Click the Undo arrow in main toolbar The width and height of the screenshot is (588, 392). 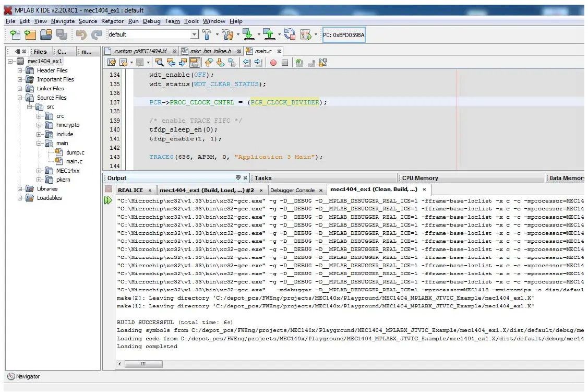pyautogui.click(x=81, y=34)
